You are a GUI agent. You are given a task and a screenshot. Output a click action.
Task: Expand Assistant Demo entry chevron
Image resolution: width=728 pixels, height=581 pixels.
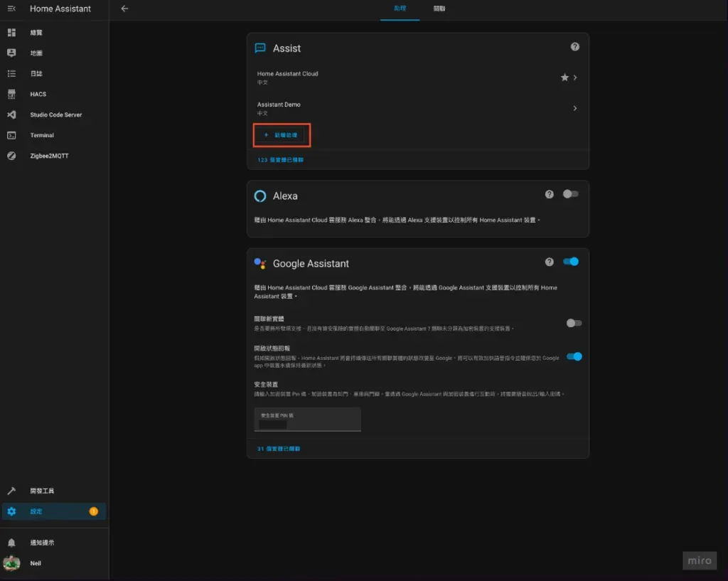click(x=575, y=108)
